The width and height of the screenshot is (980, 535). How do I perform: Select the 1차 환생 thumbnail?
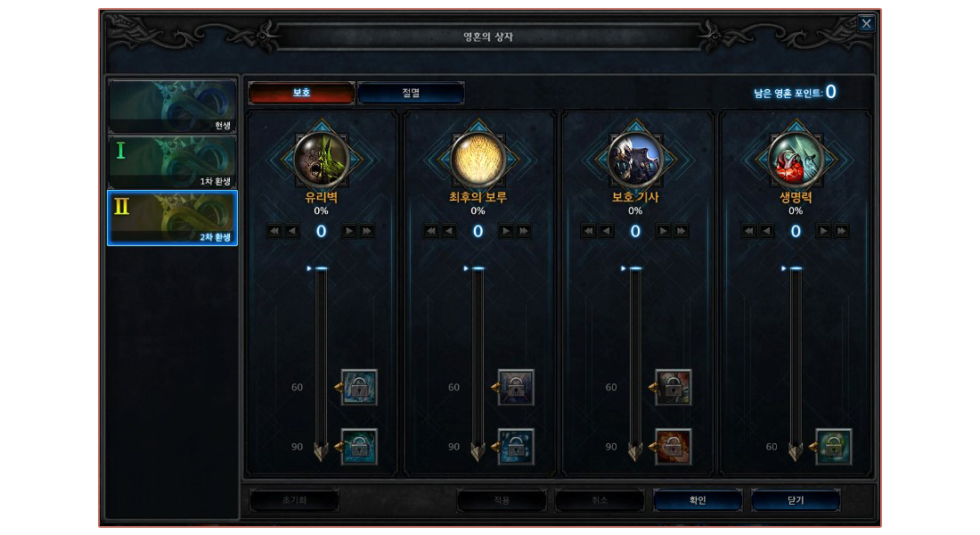click(173, 162)
